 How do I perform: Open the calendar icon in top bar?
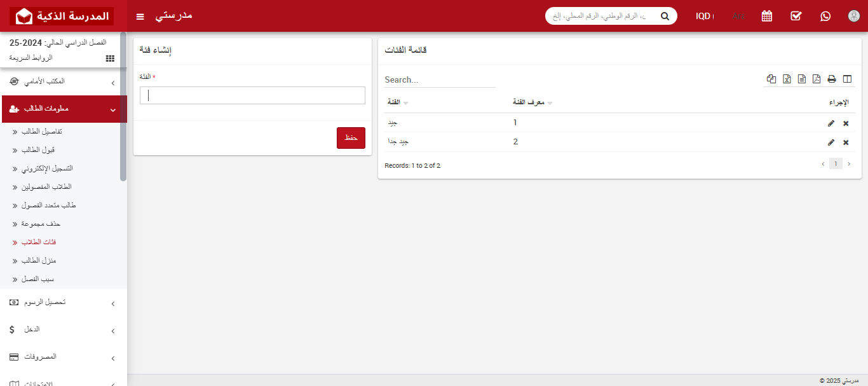[x=767, y=16]
